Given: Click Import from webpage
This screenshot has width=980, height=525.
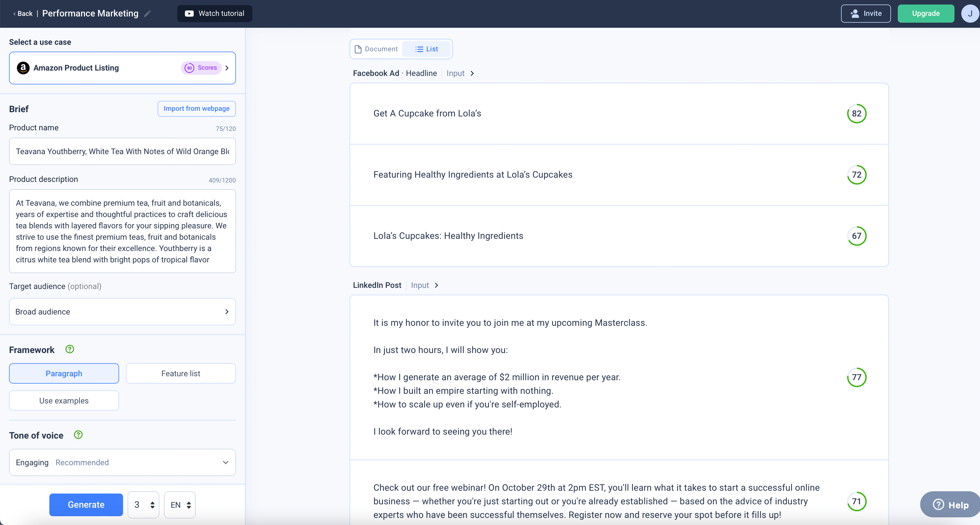Looking at the screenshot, I should point(196,108).
